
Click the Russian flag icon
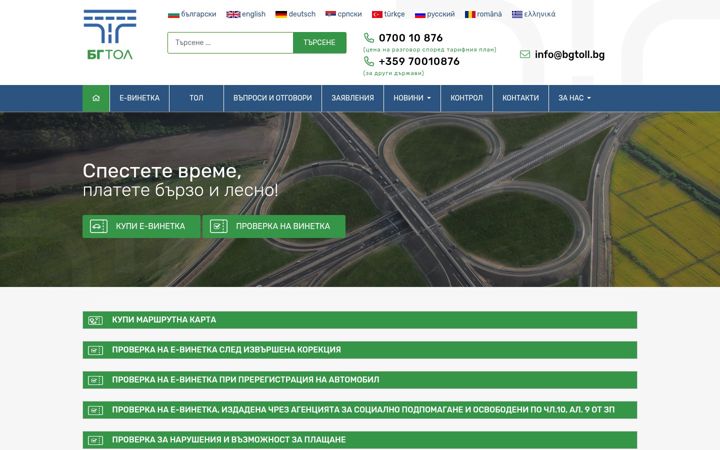pyautogui.click(x=420, y=15)
